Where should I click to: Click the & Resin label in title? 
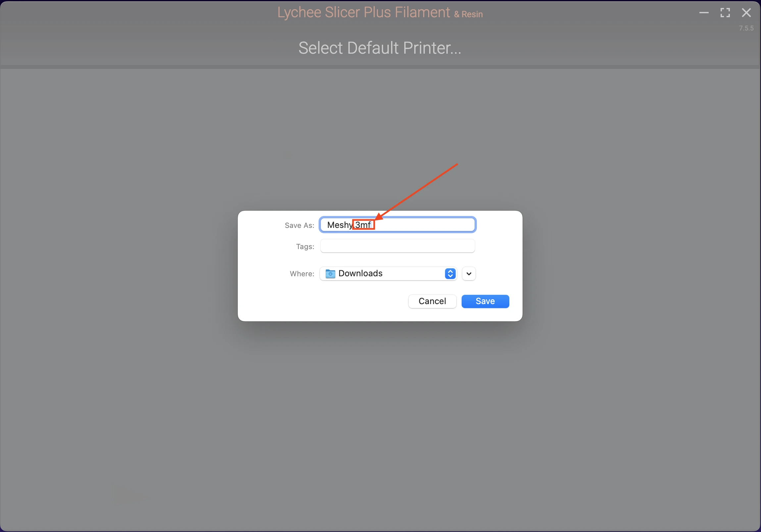468,14
